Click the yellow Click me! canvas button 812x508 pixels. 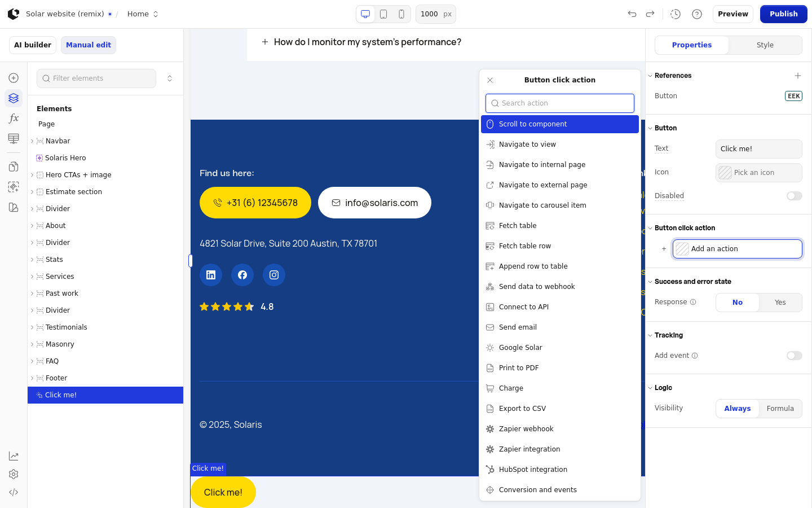pos(223,492)
